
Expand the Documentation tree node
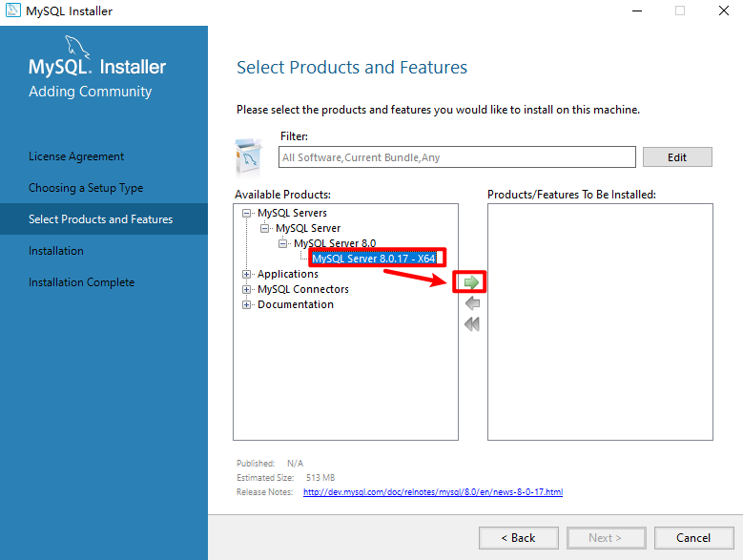pyautogui.click(x=247, y=305)
